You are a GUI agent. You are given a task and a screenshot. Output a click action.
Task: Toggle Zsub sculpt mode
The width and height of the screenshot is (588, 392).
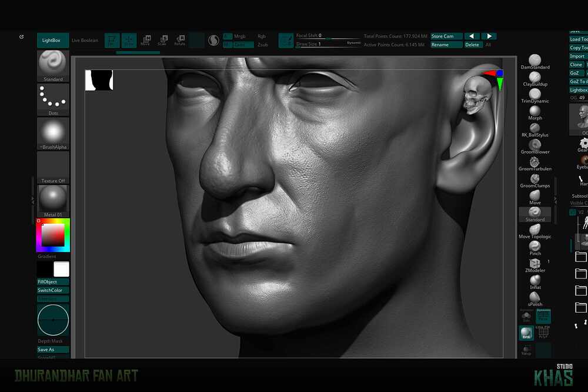point(262,45)
